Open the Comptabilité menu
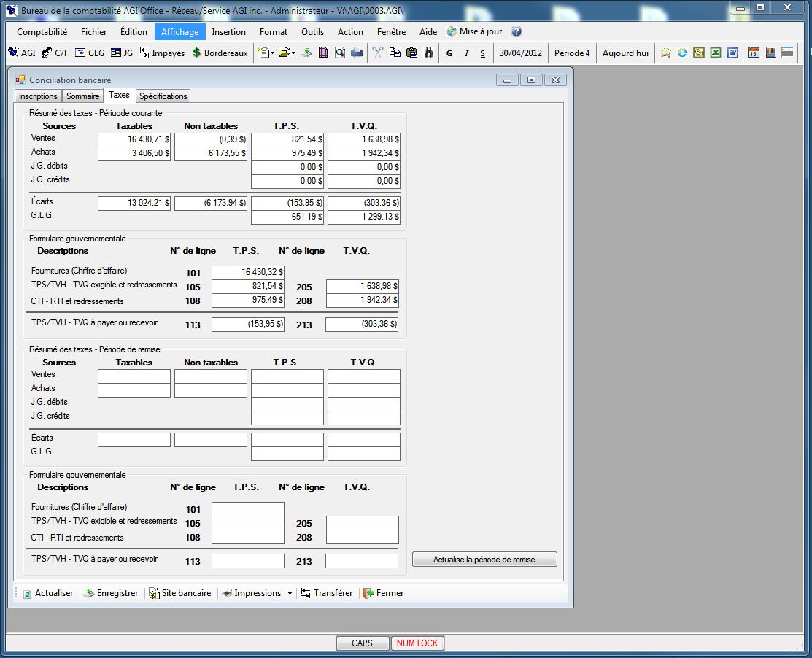The image size is (812, 658). click(42, 31)
